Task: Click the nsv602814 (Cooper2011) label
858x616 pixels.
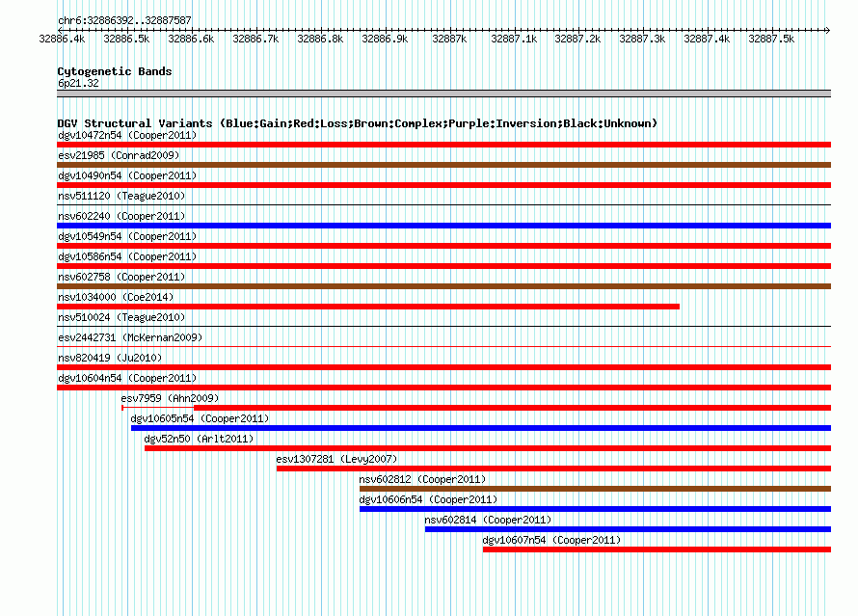Action: click(488, 520)
